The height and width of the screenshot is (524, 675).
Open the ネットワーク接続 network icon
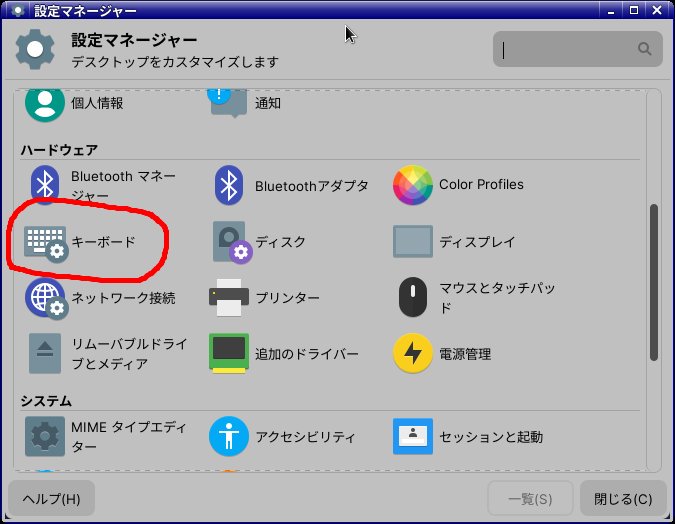pos(46,298)
